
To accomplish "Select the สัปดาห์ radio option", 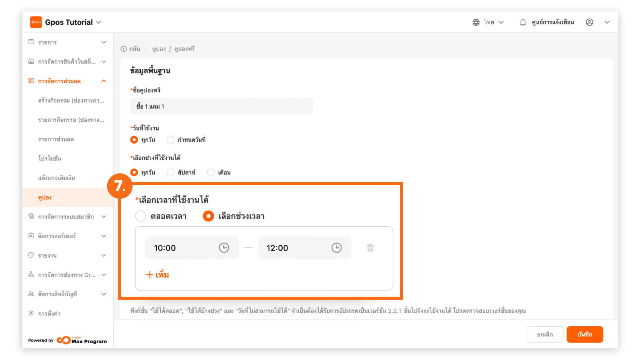I will click(x=171, y=172).
